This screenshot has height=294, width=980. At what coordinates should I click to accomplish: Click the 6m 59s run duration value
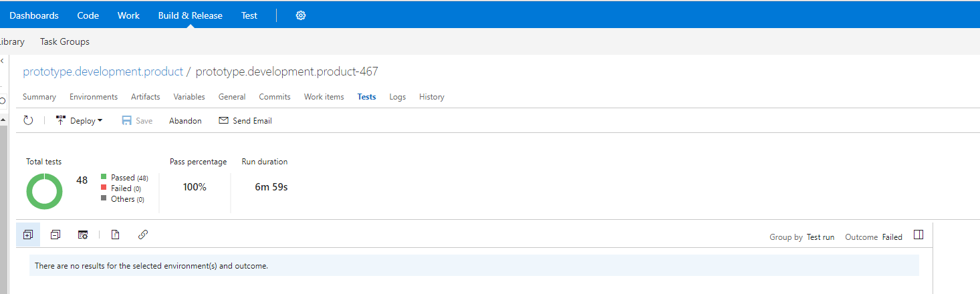click(x=271, y=187)
